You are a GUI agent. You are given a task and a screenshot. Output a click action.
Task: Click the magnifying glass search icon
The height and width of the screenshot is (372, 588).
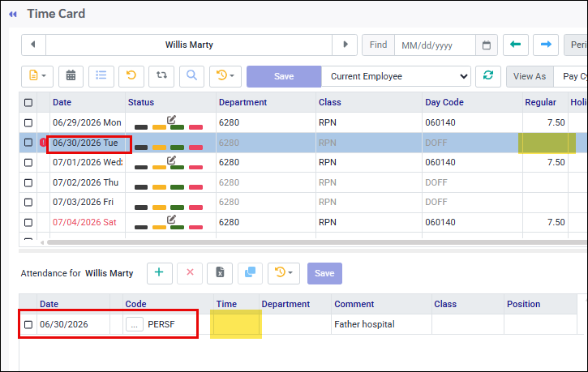[191, 76]
